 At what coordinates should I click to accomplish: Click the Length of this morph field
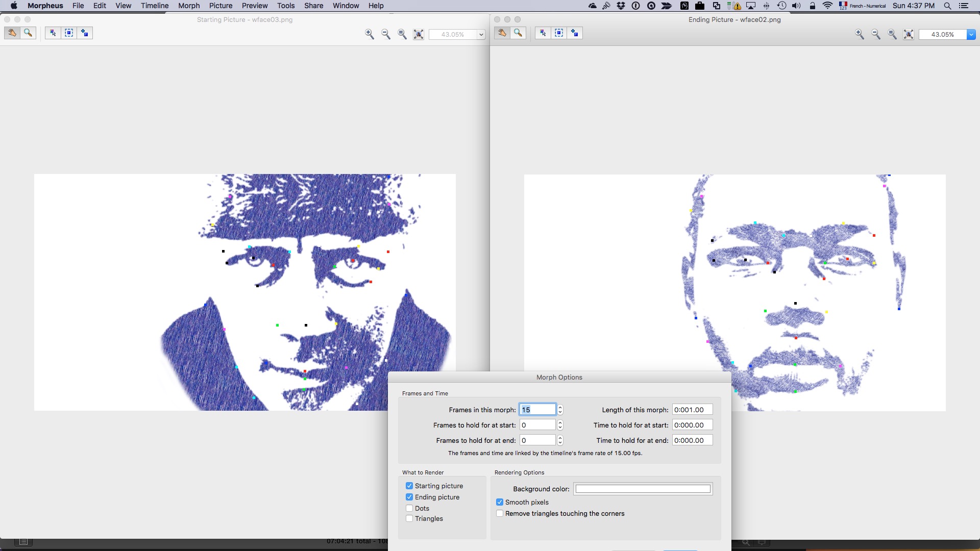[692, 410]
